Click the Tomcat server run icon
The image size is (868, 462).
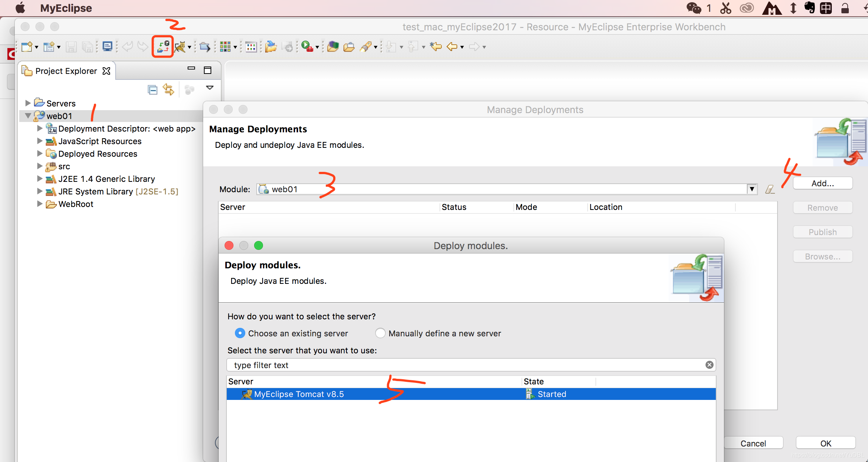tap(180, 47)
